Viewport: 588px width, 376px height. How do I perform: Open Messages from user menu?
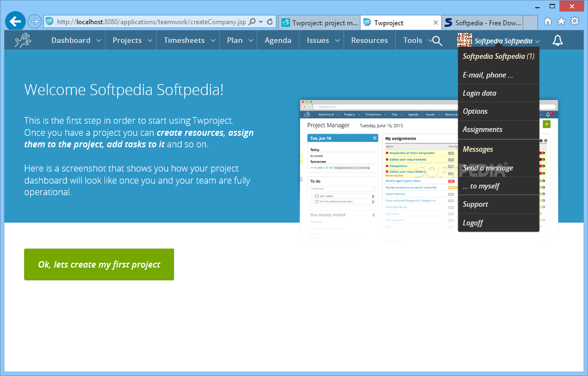(x=498, y=149)
